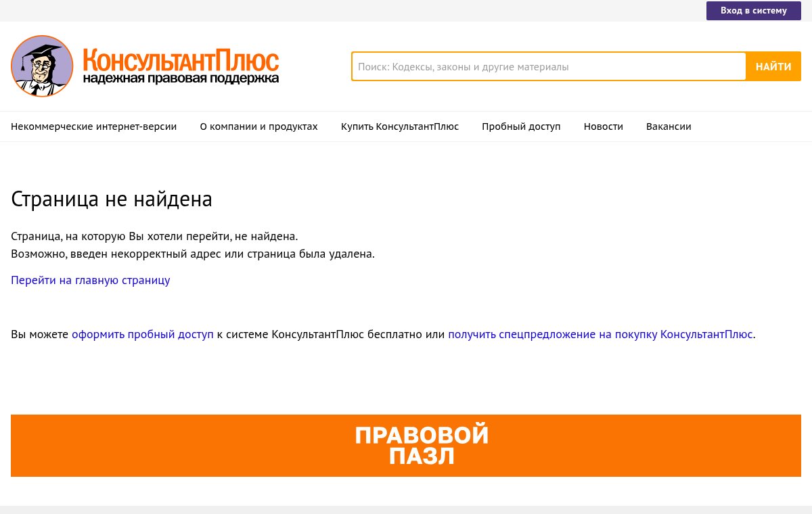Follow the получить спецпредложение на покупку link

pos(600,334)
